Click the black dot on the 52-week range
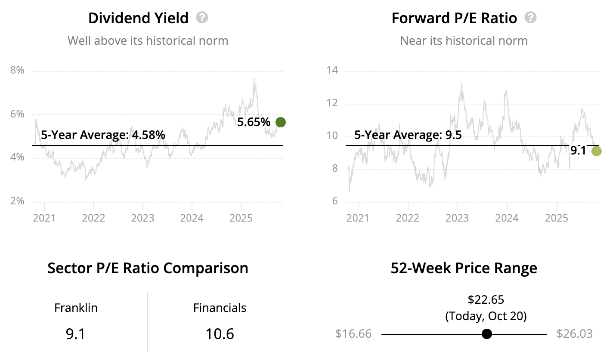Screen dimensions: 613x364 pyautogui.click(x=486, y=334)
